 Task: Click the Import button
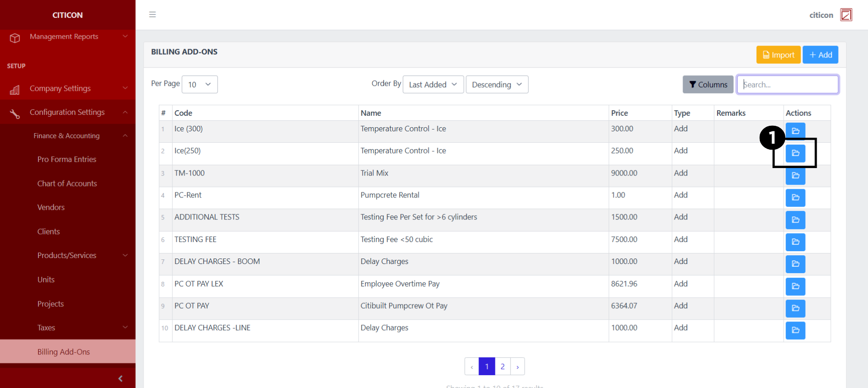(778, 55)
